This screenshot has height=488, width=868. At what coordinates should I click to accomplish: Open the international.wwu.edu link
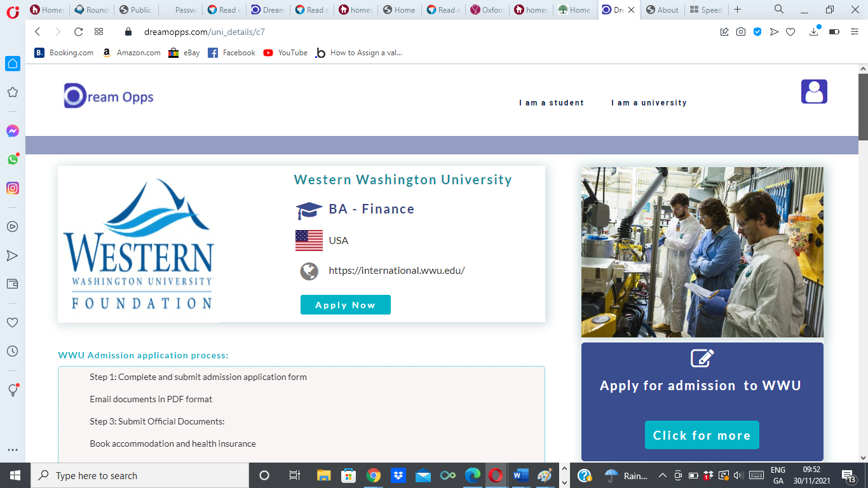(x=397, y=271)
